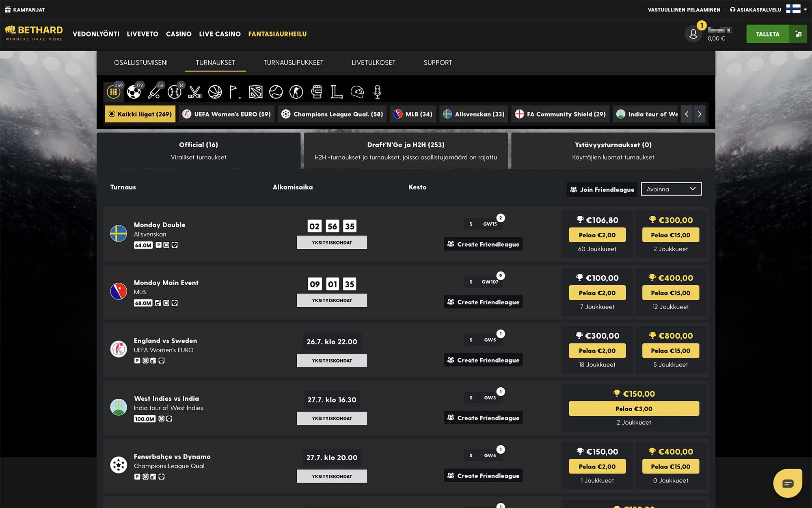
Task: Select the racing helmet motorsport icon
Action: [x=357, y=92]
